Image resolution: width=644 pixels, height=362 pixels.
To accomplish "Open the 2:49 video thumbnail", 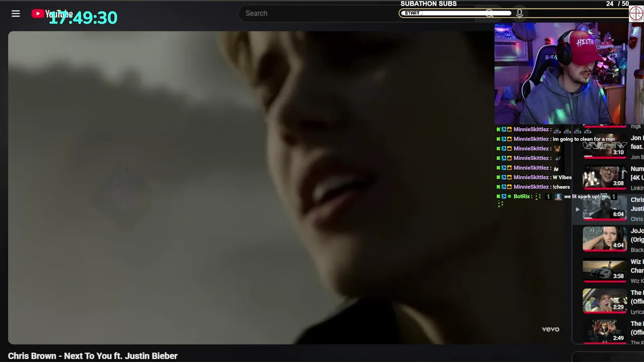I will pos(604,332).
